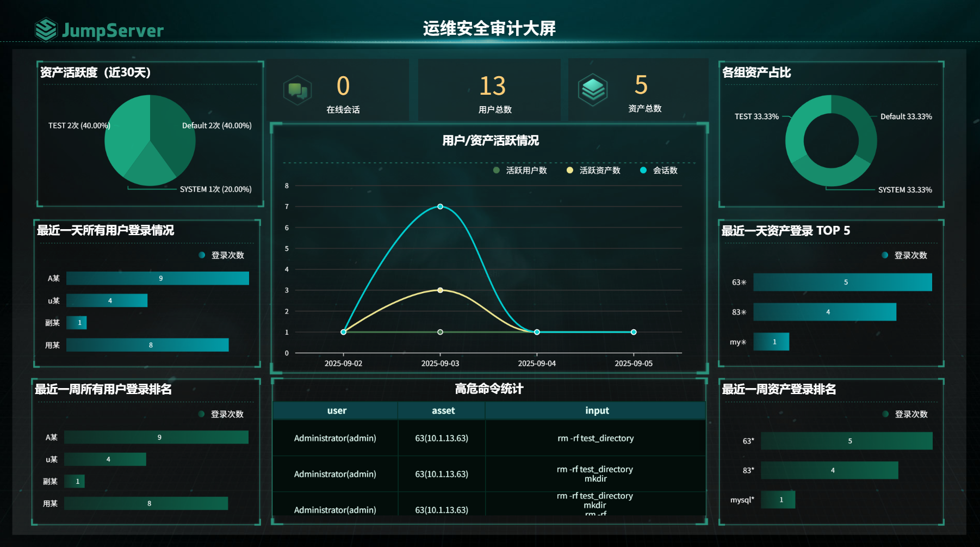Click the asset column header
The height and width of the screenshot is (547, 980).
[x=443, y=411]
